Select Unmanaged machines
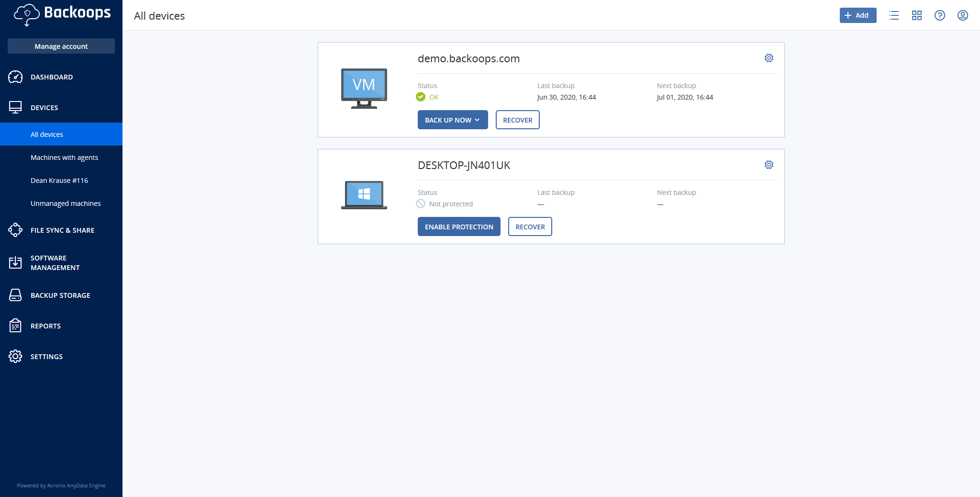The image size is (980, 497). click(61, 203)
